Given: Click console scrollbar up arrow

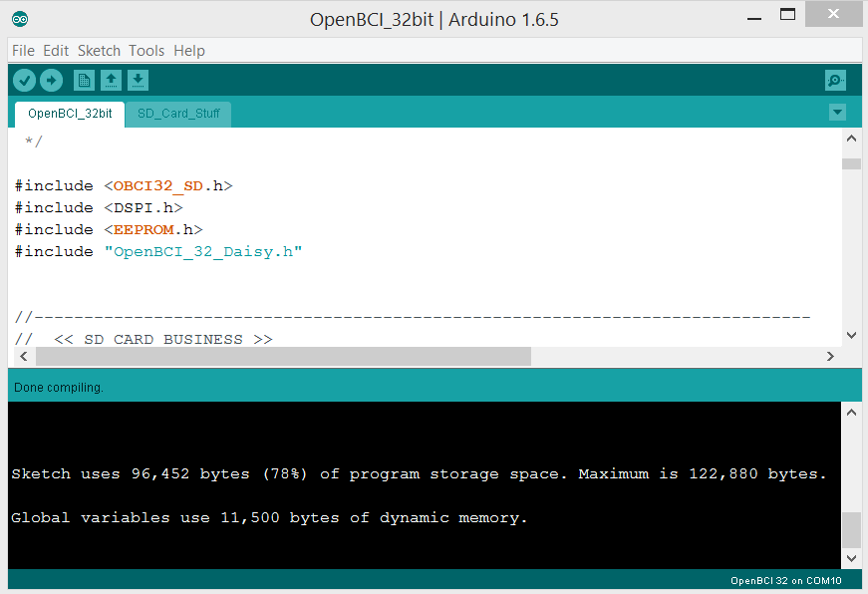Looking at the screenshot, I should click(851, 413).
